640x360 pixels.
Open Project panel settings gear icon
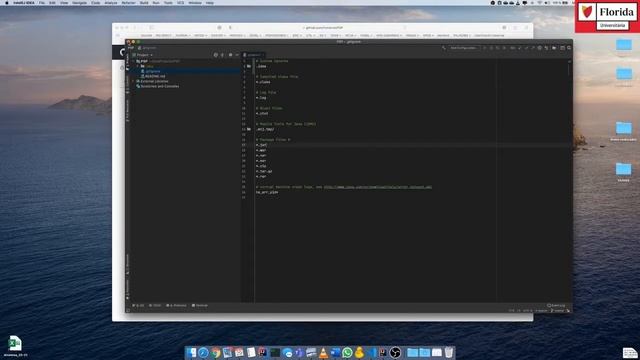click(x=230, y=55)
